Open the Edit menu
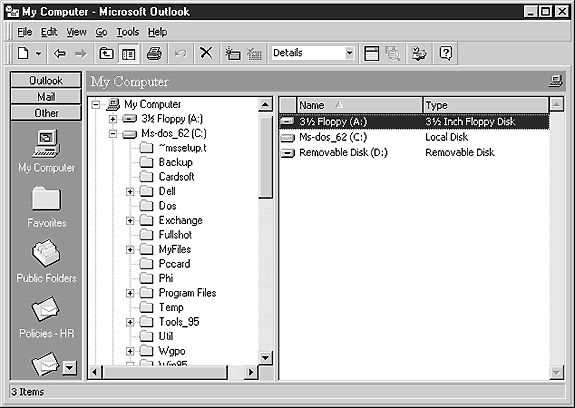 [49, 32]
